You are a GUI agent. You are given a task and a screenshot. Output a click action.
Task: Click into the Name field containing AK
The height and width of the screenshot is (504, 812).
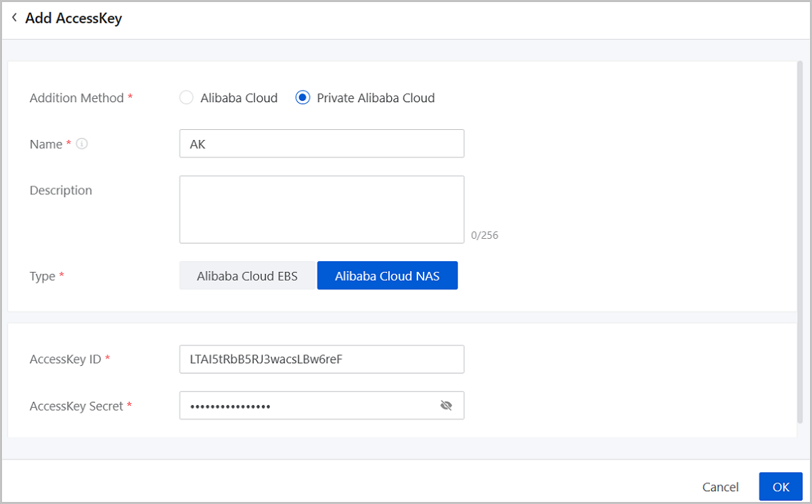pos(321,144)
